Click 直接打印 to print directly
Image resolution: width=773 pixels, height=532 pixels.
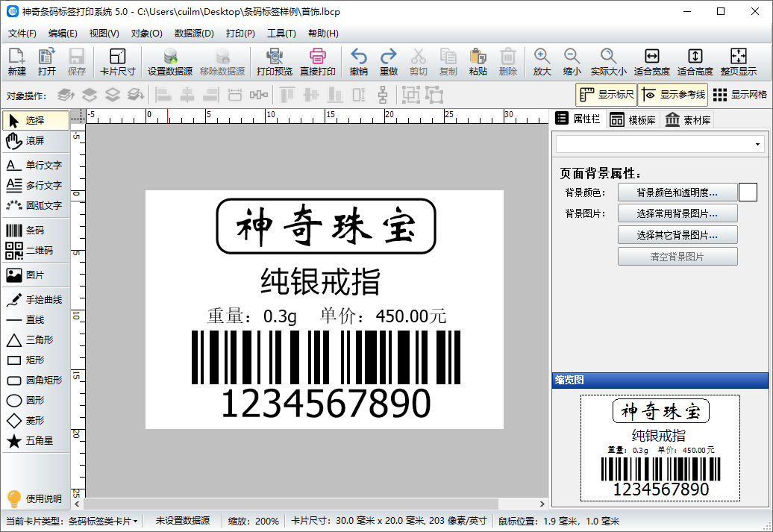click(x=318, y=62)
